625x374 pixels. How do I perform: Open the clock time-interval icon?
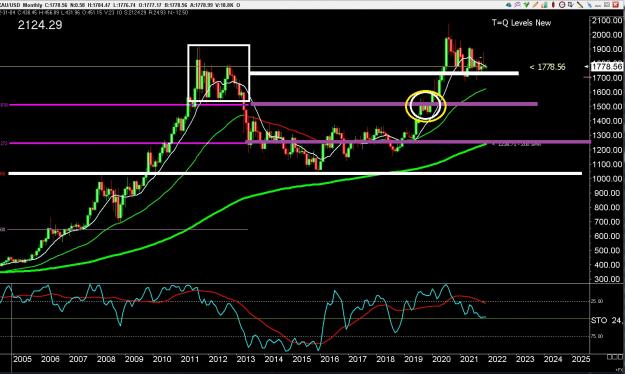pos(562,5)
